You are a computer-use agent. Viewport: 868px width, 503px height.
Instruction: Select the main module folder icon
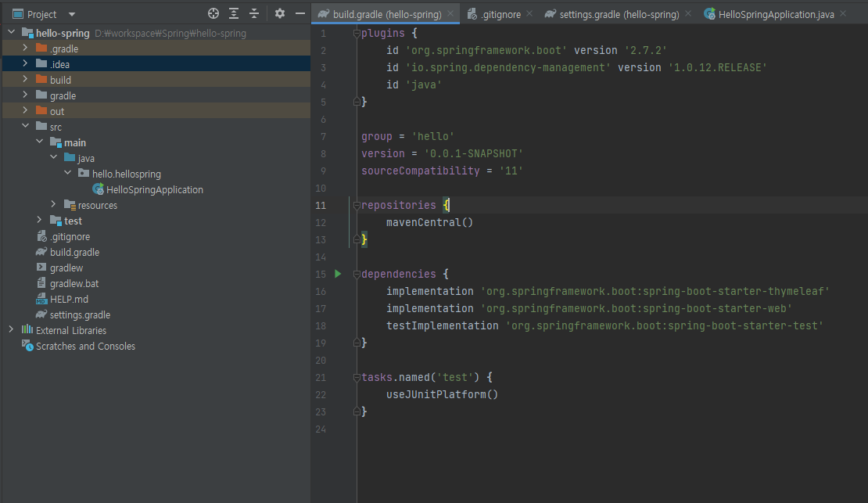click(x=56, y=142)
